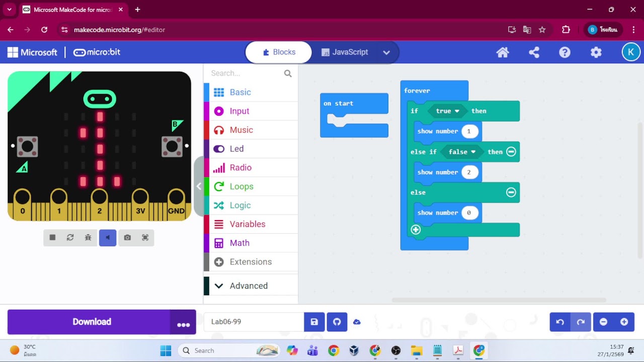The height and width of the screenshot is (362, 644).
Task: Edit the show number value 0
Action: (x=469, y=213)
